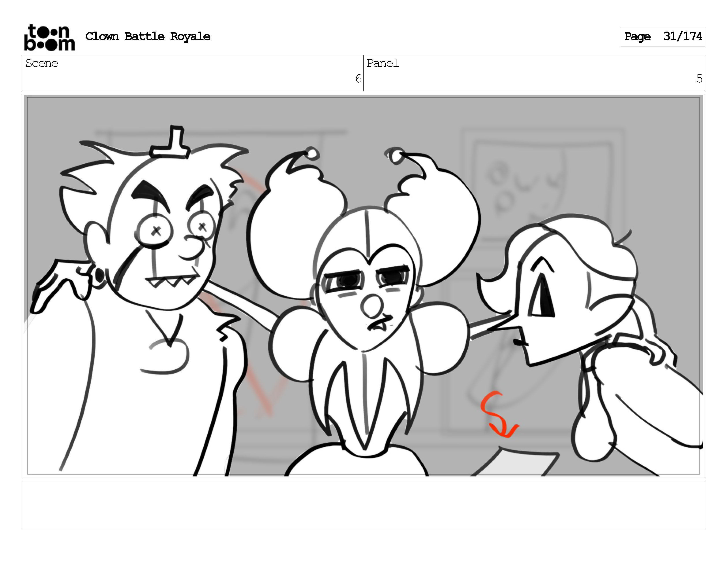The width and height of the screenshot is (728, 563).
Task: Click the Scene label header
Action: (x=42, y=63)
